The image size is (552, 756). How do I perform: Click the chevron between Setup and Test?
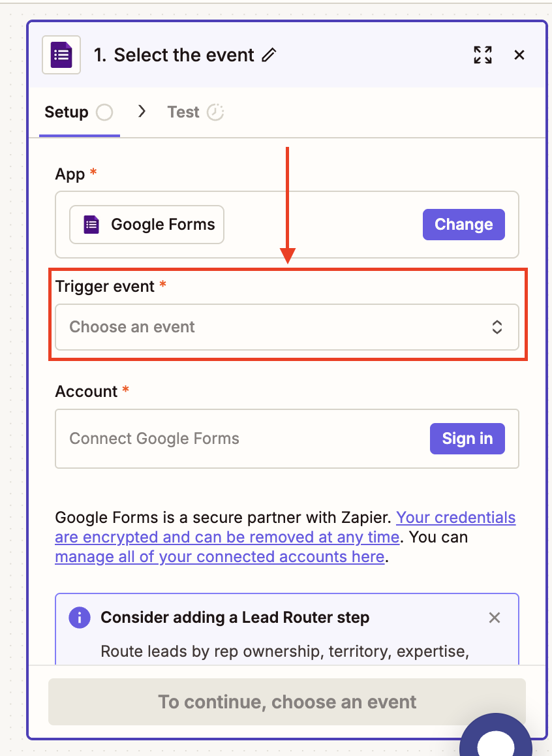point(142,112)
